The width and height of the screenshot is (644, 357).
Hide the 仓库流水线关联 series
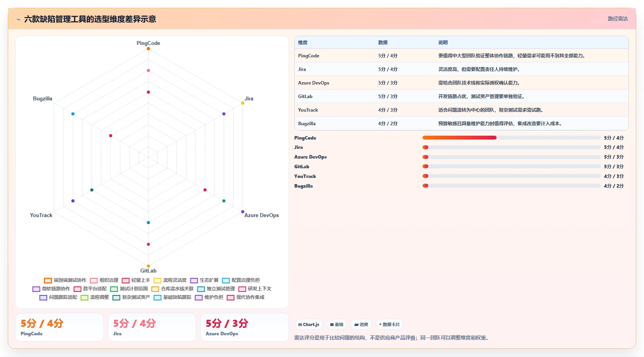pyautogui.click(x=172, y=289)
